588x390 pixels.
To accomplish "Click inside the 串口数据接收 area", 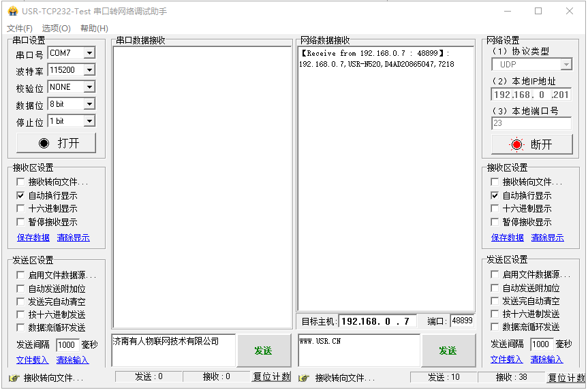I will coord(202,187).
